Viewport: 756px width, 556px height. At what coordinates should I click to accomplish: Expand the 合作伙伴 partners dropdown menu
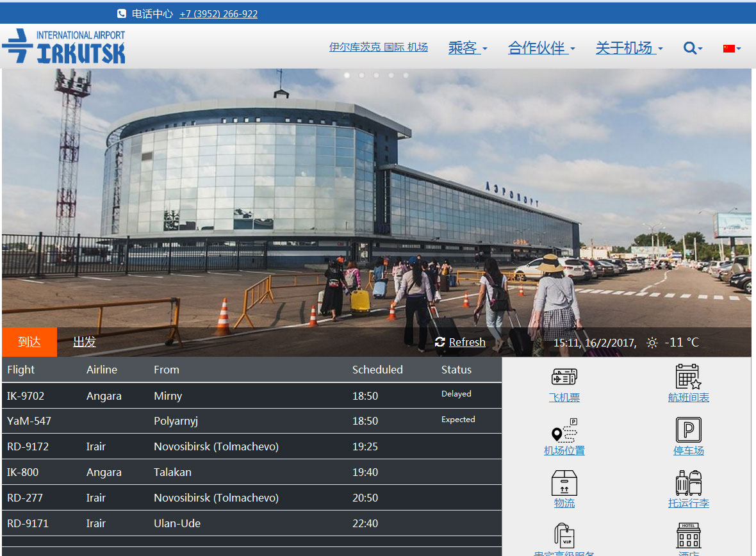(x=541, y=48)
